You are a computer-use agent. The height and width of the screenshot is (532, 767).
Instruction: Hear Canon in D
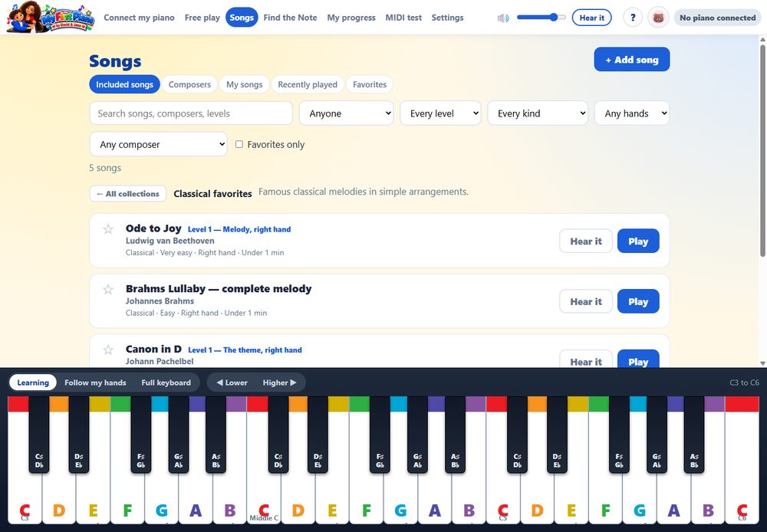coord(586,360)
